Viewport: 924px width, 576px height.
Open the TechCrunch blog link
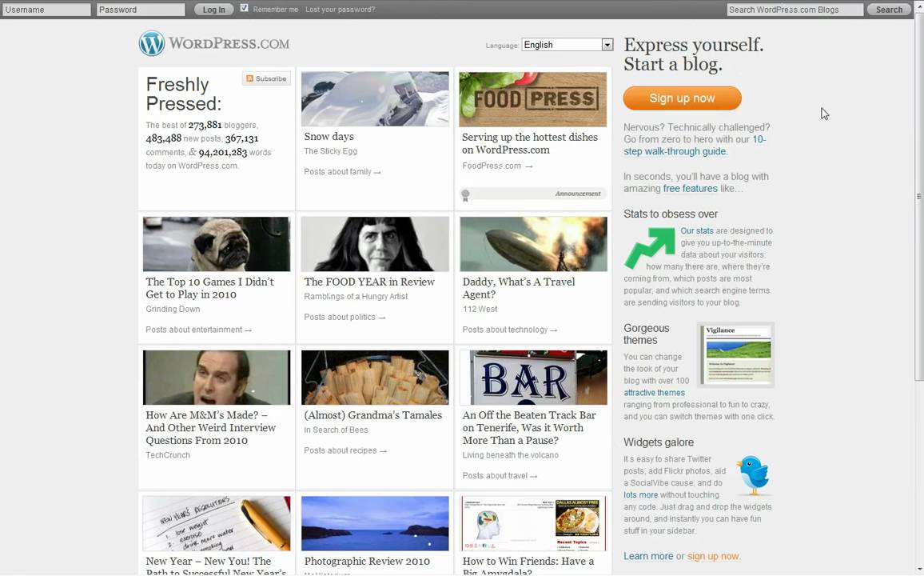pyautogui.click(x=168, y=455)
